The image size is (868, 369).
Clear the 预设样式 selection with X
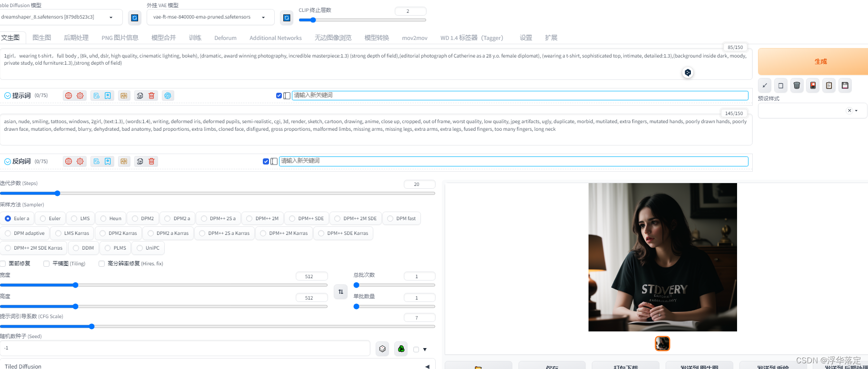(x=849, y=111)
